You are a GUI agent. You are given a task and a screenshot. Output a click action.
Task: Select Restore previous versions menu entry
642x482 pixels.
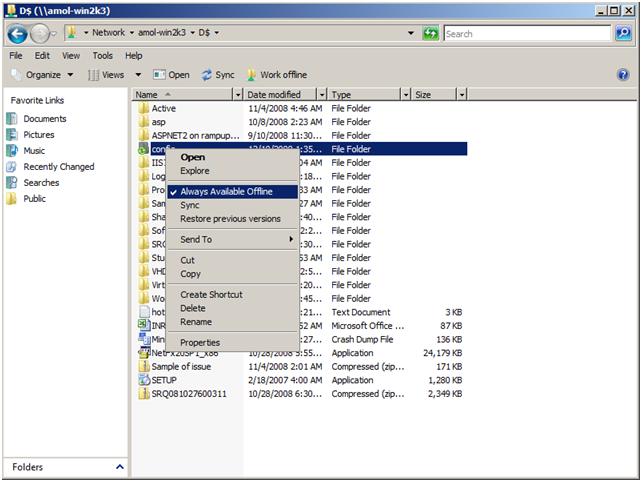click(x=230, y=219)
